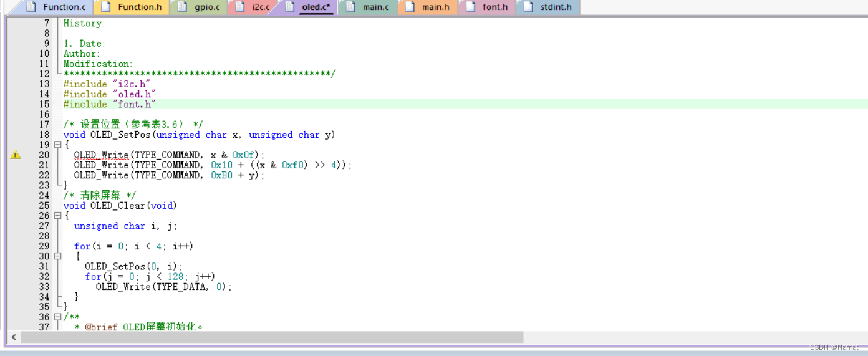Click line number 28 in the gutter
This screenshot has height=356, width=868.
pos(44,236)
